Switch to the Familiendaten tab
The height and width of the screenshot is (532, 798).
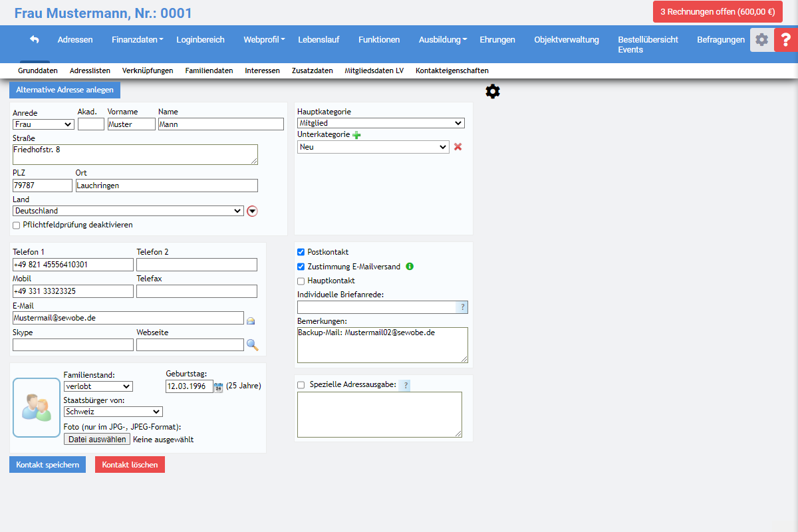point(209,70)
